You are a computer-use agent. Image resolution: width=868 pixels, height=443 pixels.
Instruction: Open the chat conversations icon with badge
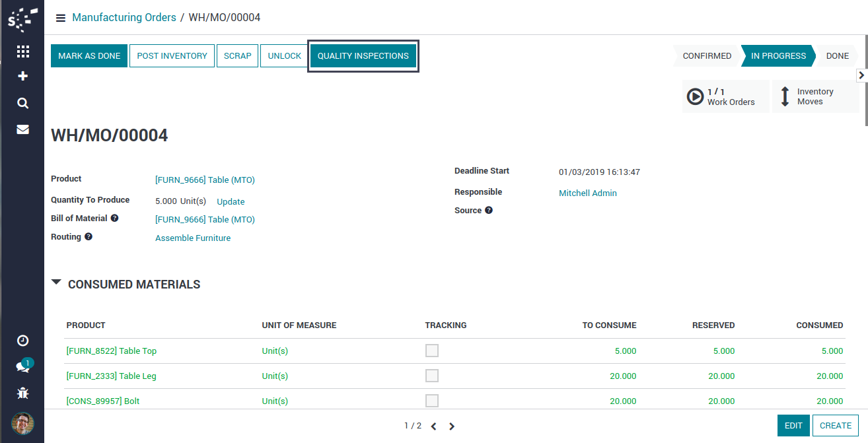22,367
